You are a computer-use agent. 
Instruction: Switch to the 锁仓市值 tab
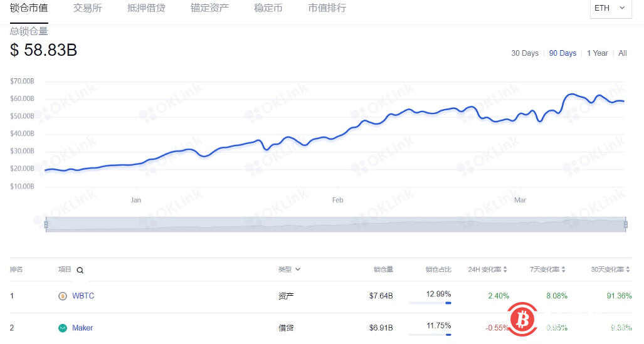29,8
